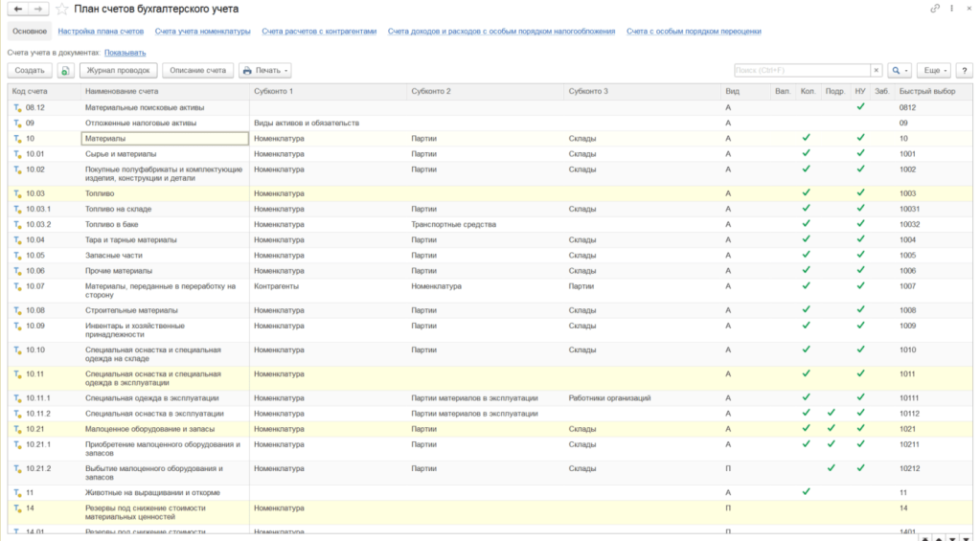Click the forward navigation arrow
Image resolution: width=980 pixels, height=541 pixels.
[x=37, y=9]
